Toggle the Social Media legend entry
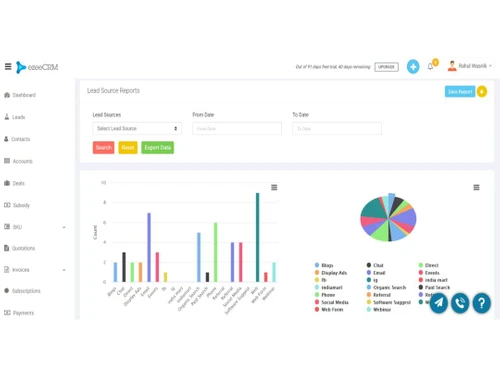This screenshot has height=375, width=500. point(332,302)
